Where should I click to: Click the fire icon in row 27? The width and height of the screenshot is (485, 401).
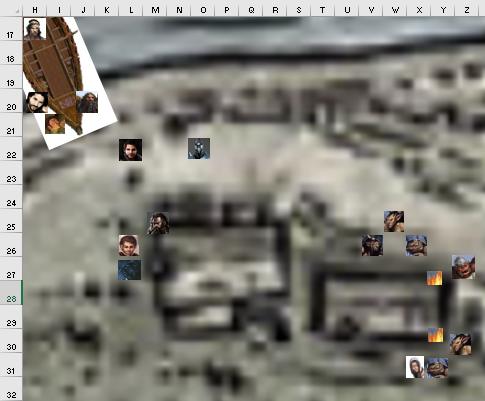point(435,278)
